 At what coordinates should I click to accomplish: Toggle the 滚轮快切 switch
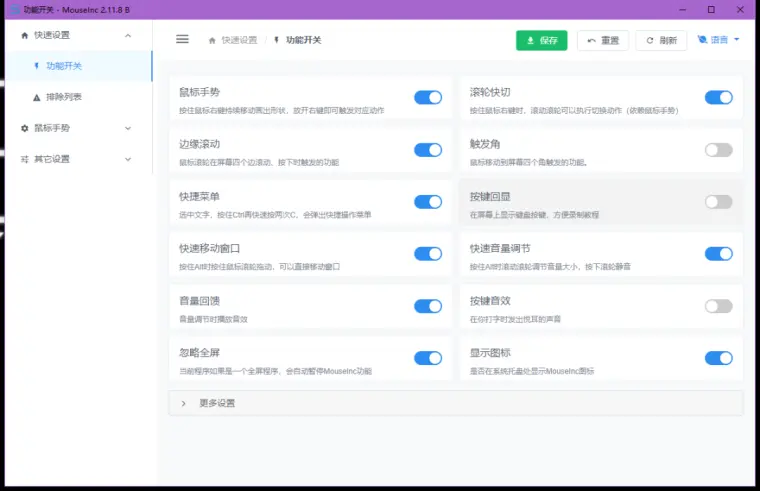coord(718,97)
